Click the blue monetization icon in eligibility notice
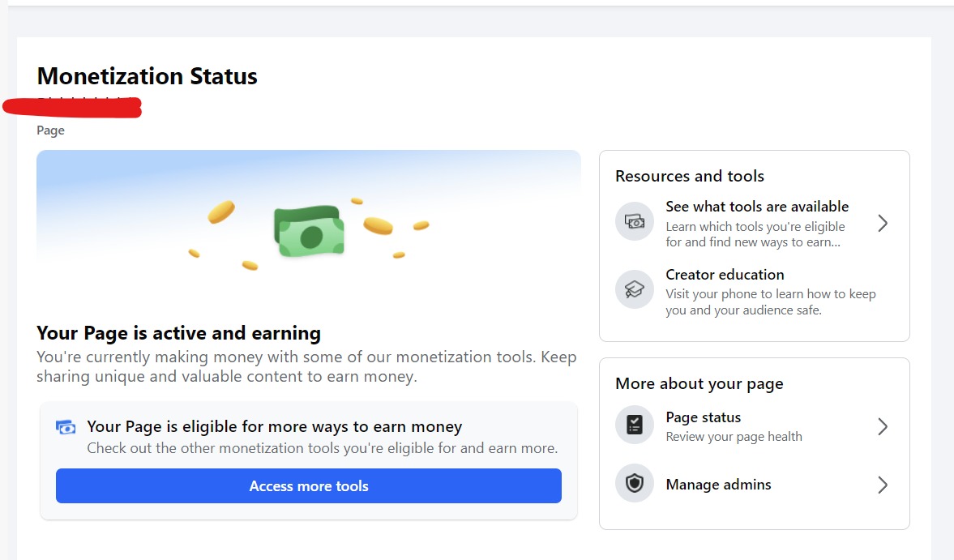 [x=66, y=427]
